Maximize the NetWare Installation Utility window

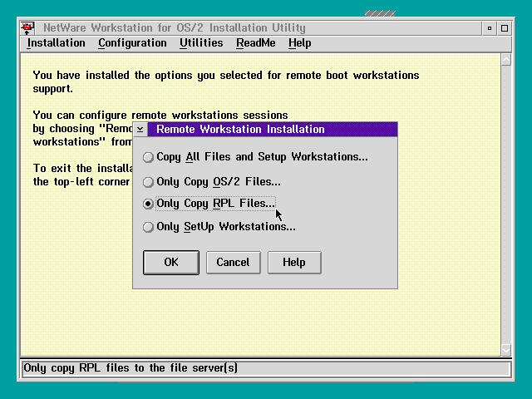point(505,28)
